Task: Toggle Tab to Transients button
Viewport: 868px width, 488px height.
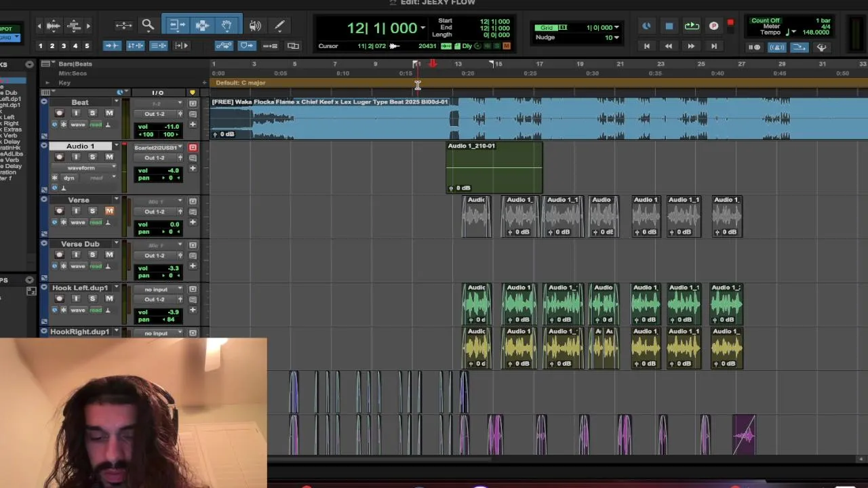Action: tap(112, 46)
